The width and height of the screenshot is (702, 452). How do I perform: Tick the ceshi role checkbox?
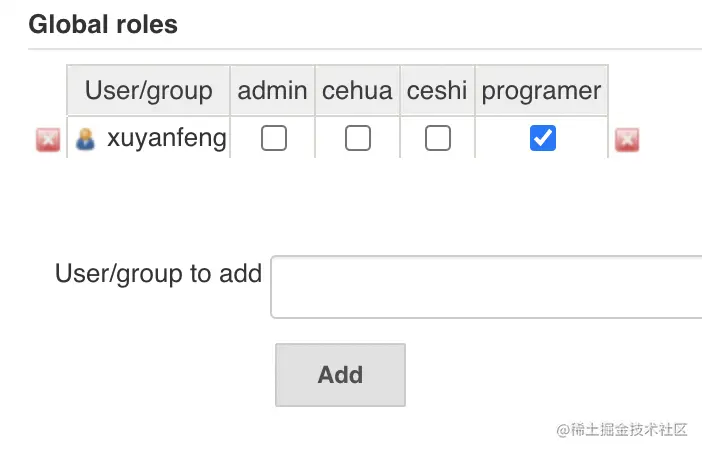[x=437, y=138]
